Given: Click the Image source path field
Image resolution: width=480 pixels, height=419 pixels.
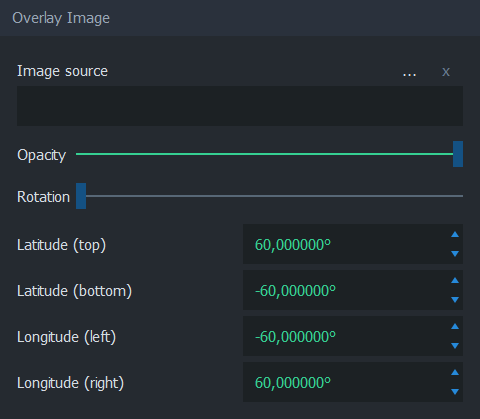Looking at the screenshot, I should tap(240, 106).
